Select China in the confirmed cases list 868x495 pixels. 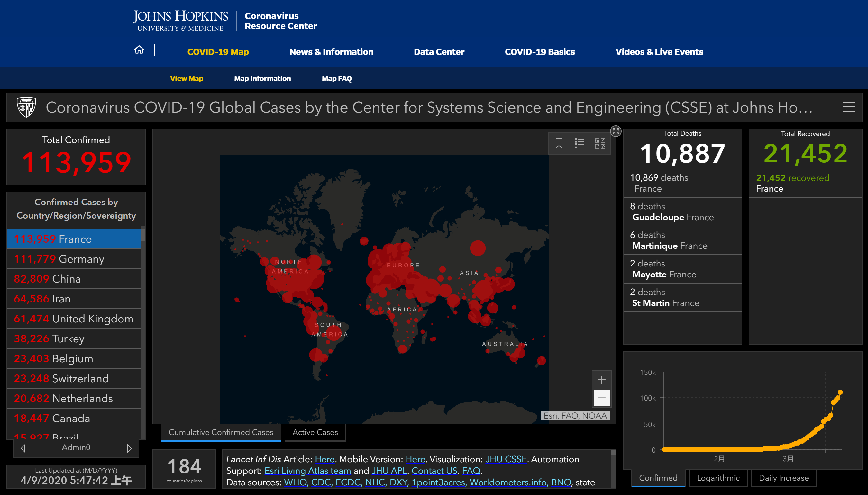click(x=74, y=279)
